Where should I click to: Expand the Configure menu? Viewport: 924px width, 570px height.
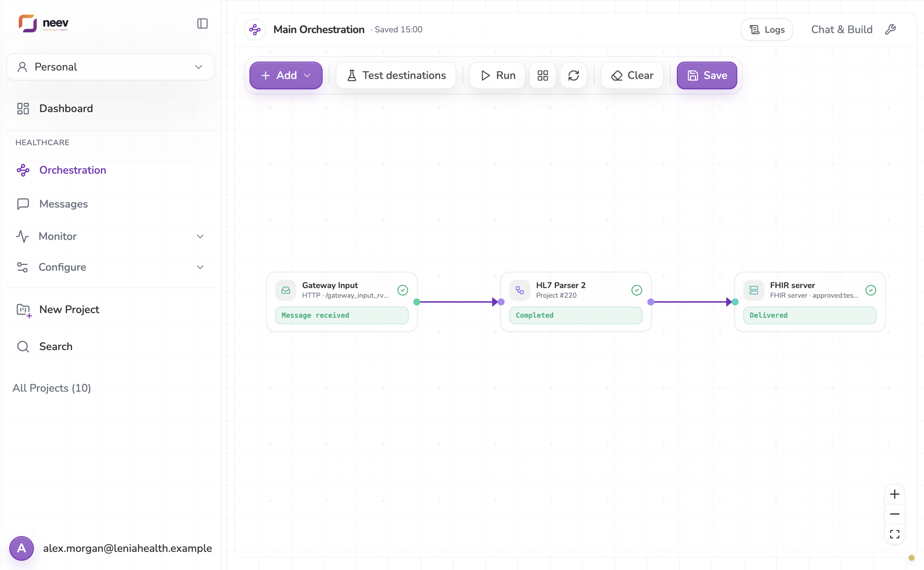click(x=110, y=267)
